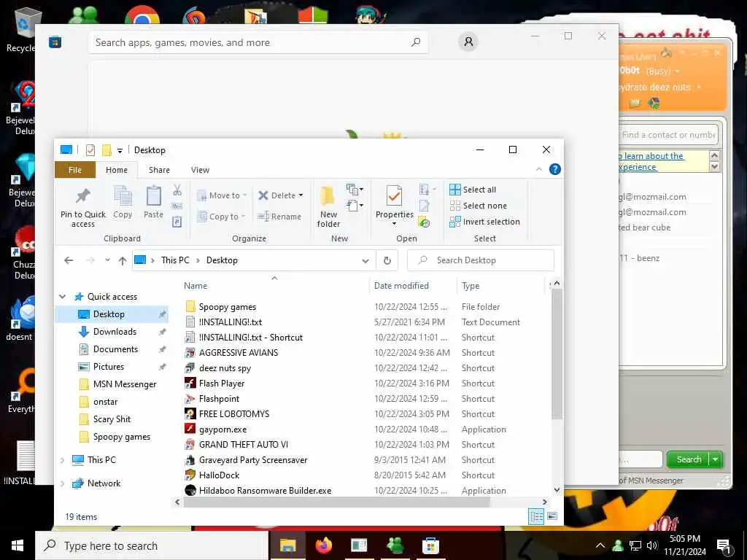The height and width of the screenshot is (560, 747).
Task: Select Downloads in the navigation pane
Action: click(x=115, y=332)
